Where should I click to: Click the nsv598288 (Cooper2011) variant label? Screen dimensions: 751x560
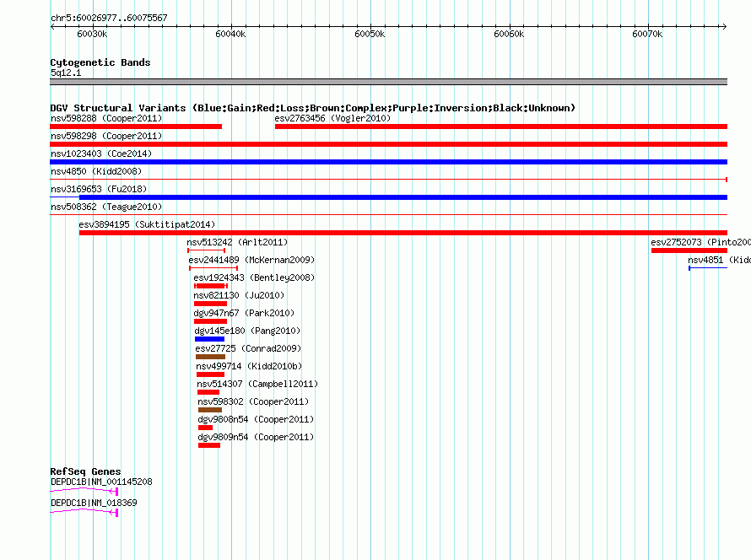(x=106, y=118)
